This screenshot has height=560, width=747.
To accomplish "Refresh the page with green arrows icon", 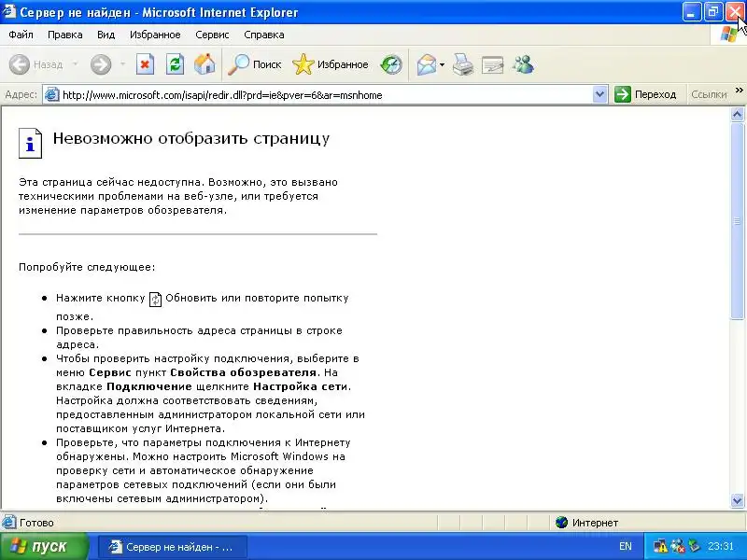I will 175,64.
